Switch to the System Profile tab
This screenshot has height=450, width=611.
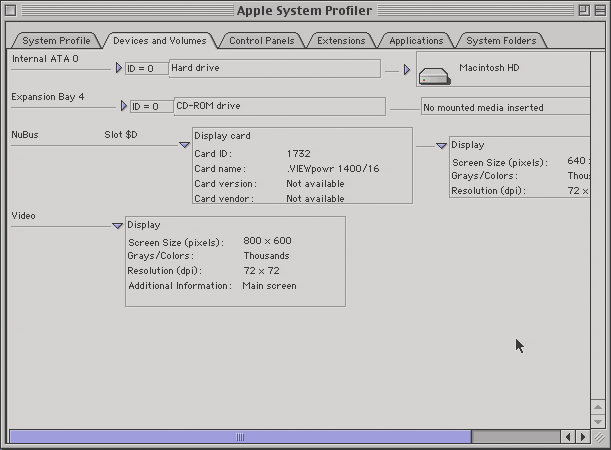(x=56, y=41)
